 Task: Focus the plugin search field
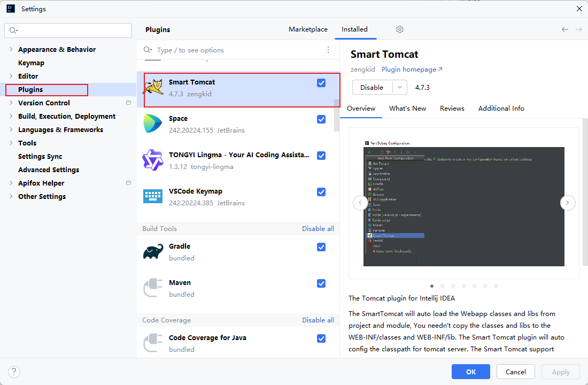(x=238, y=50)
